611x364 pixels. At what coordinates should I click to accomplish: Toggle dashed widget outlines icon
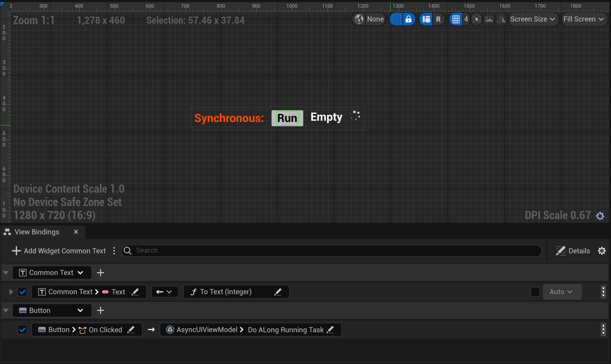[396, 19]
